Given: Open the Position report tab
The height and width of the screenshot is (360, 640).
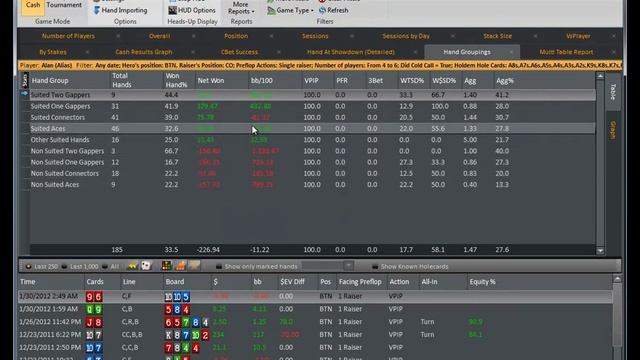Looking at the screenshot, I should [236, 36].
